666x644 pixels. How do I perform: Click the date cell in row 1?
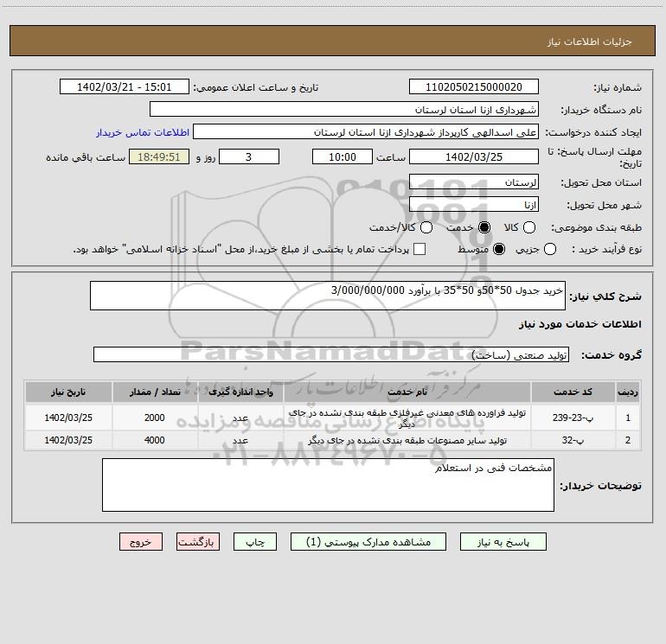68,418
